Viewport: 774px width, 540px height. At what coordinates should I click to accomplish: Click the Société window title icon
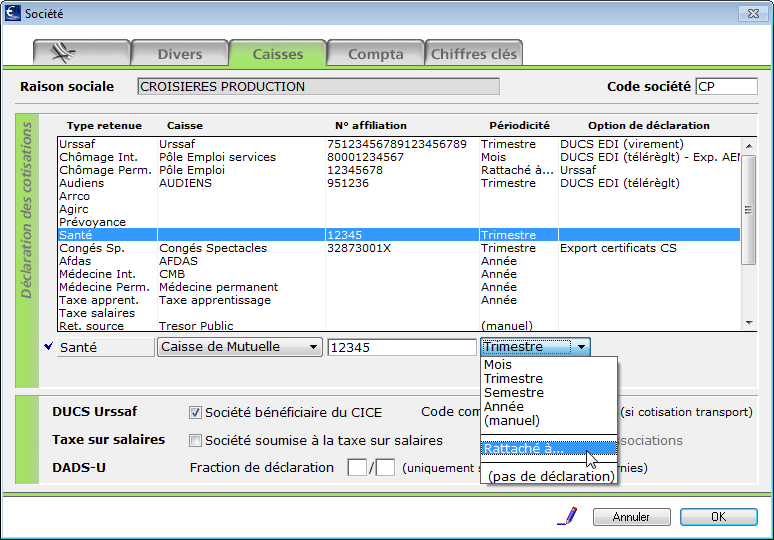12,13
